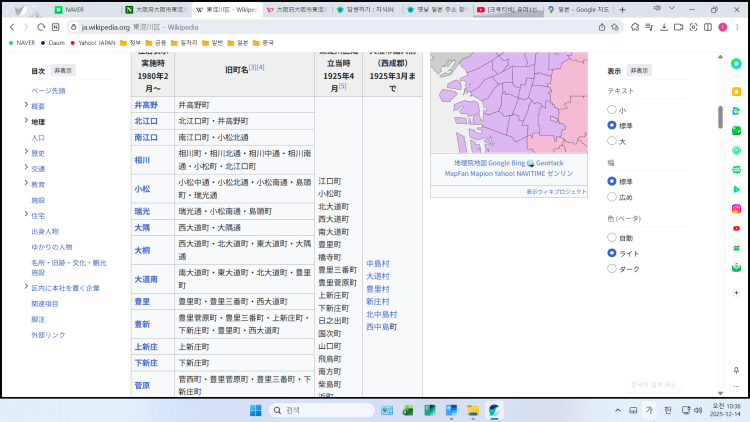750x422 pixels.
Task: Go back using browser back arrow
Action: pos(10,27)
